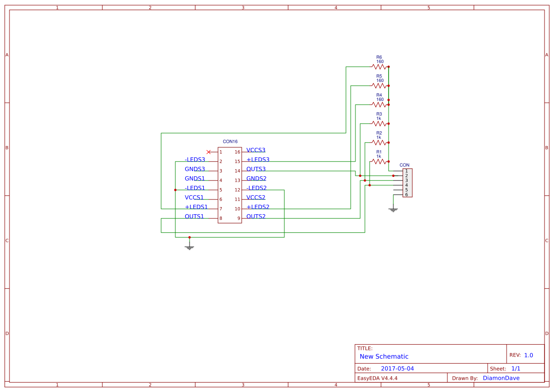The height and width of the screenshot is (392, 554).
Task: Select resistor R6 with value 160
Action: pyautogui.click(x=379, y=66)
